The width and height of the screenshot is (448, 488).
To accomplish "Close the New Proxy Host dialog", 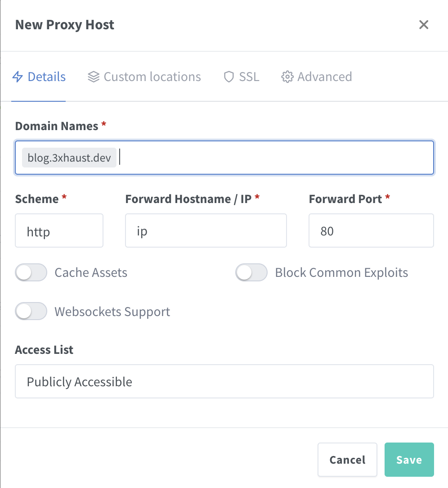I will [x=423, y=25].
